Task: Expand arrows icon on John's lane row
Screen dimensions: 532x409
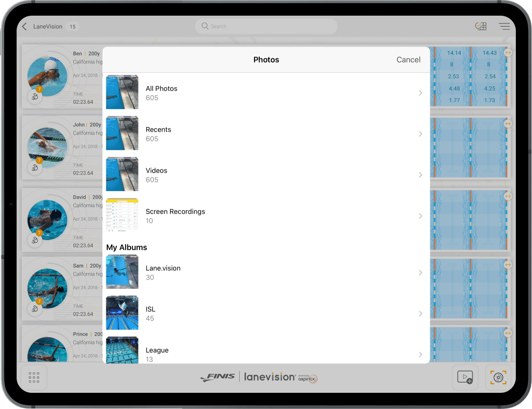Action: click(508, 123)
